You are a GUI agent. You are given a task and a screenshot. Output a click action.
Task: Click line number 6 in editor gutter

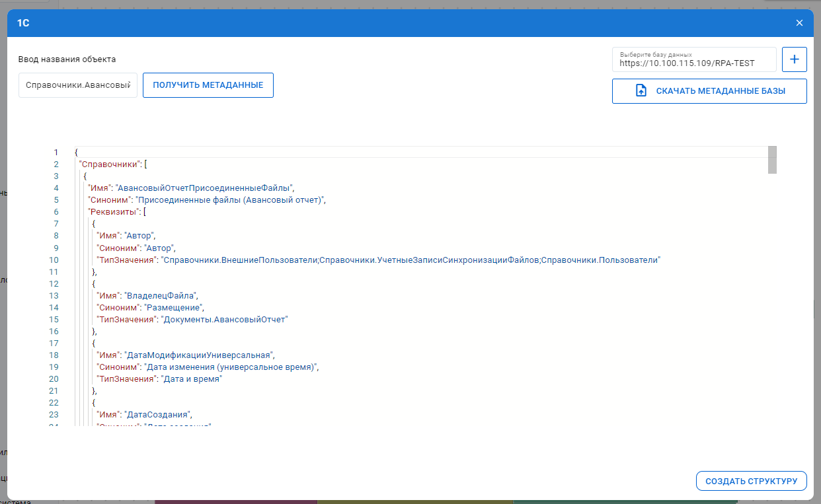56,212
